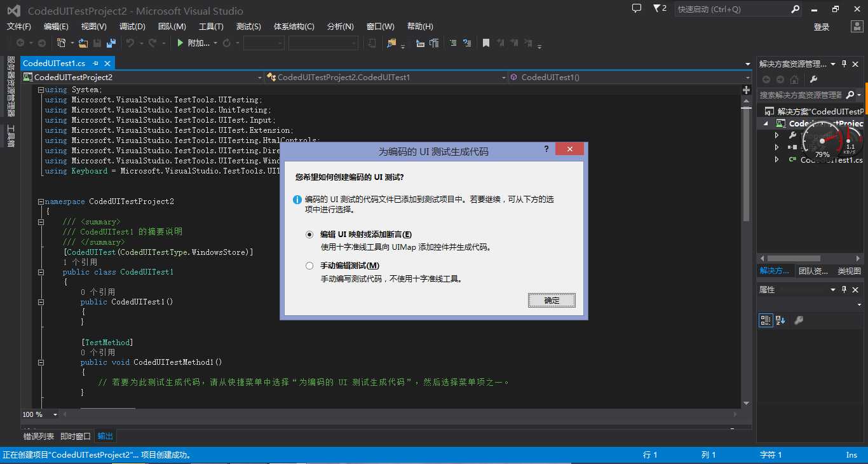Open the 调试(D) menu
868x464 pixels.
coord(132,26)
